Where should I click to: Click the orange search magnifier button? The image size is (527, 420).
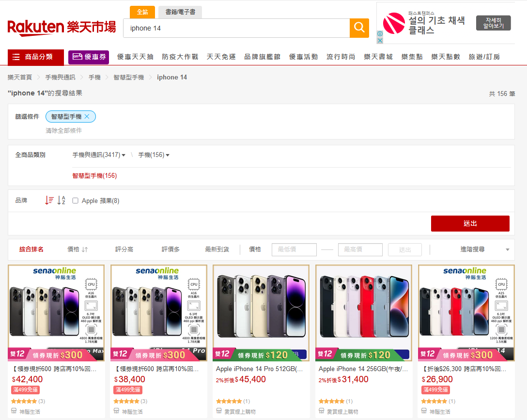click(x=359, y=28)
